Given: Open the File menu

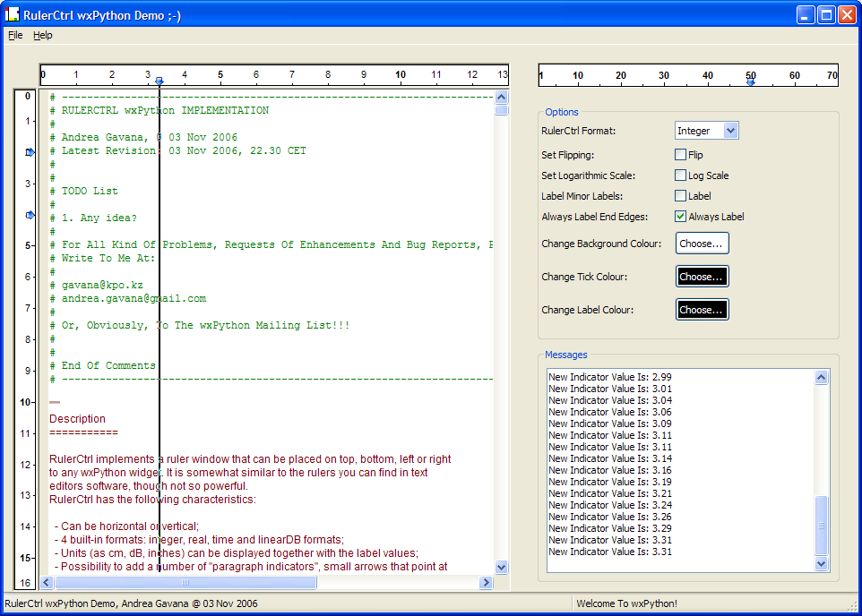Looking at the screenshot, I should click(15, 35).
